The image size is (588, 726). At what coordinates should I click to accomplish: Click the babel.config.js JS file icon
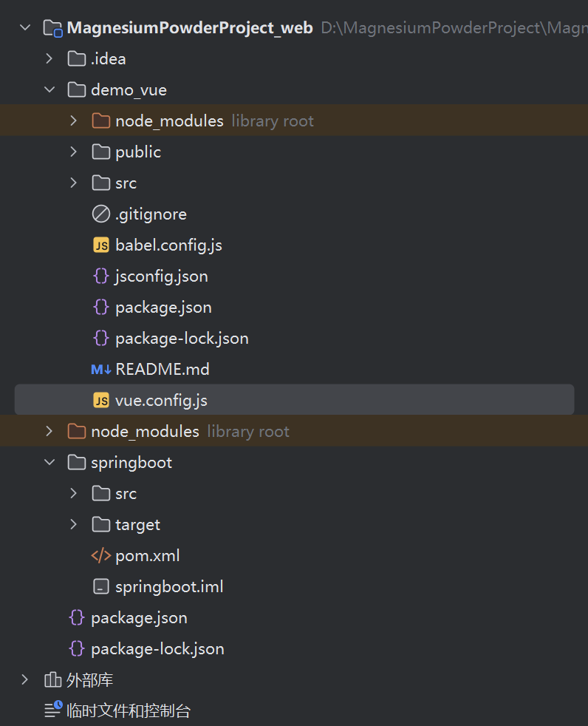[101, 245]
